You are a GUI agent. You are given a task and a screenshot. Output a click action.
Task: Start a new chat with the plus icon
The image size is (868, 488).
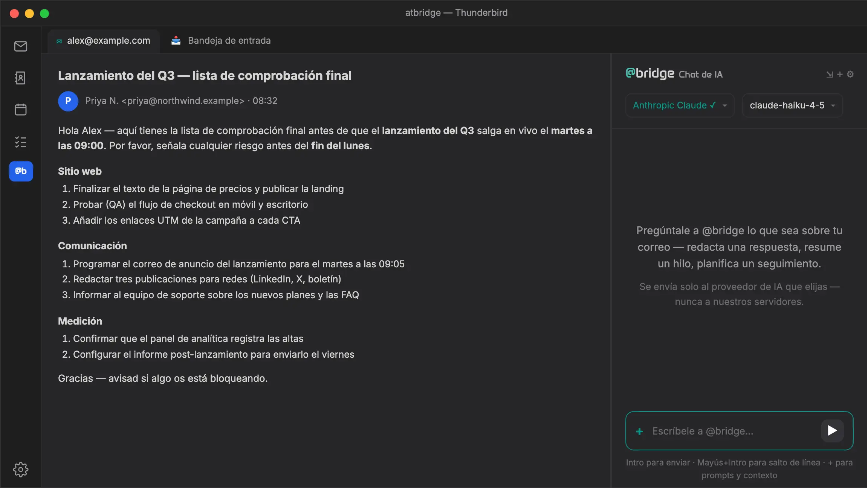coord(840,75)
